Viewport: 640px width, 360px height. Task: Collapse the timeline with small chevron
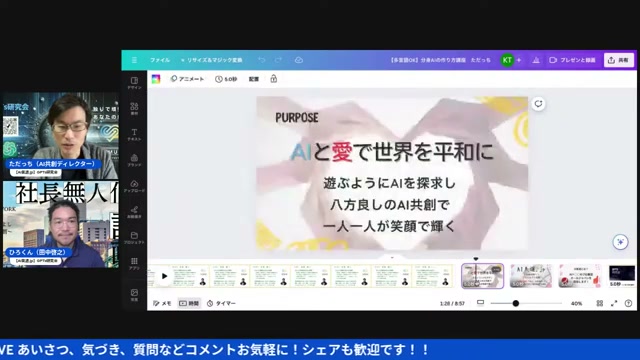392,258
